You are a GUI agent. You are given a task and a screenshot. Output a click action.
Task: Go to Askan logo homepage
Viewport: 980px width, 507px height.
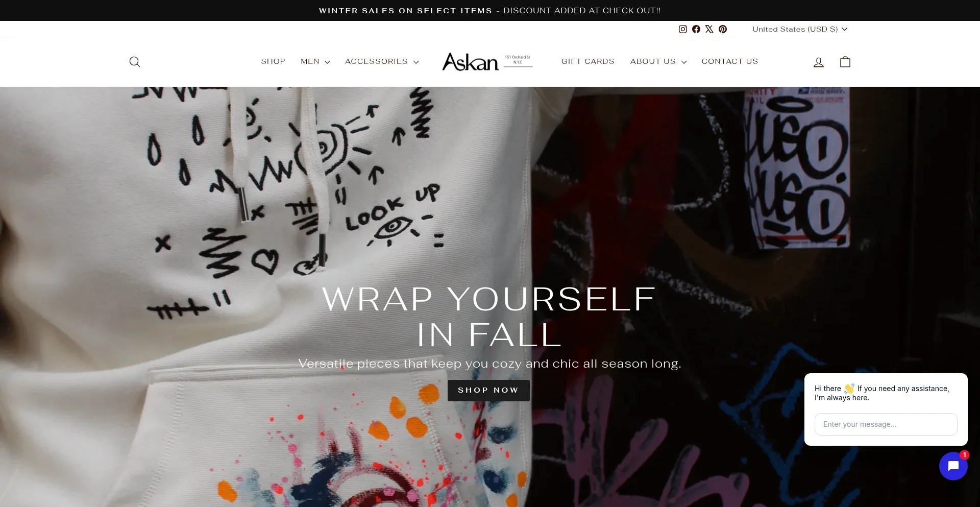(487, 61)
